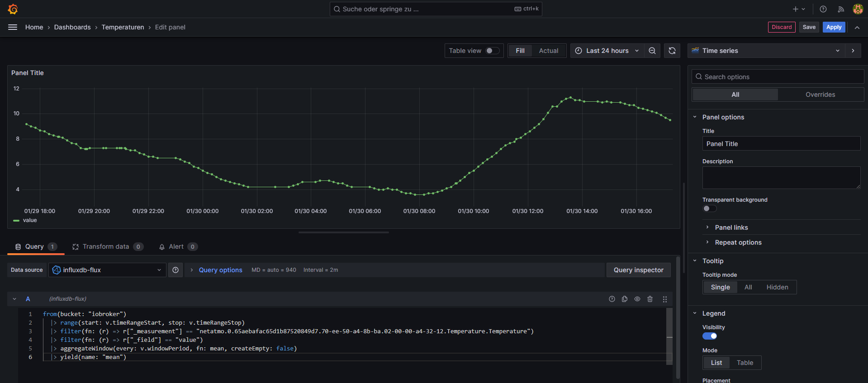
Task: Open Query inspector
Action: (x=638, y=270)
